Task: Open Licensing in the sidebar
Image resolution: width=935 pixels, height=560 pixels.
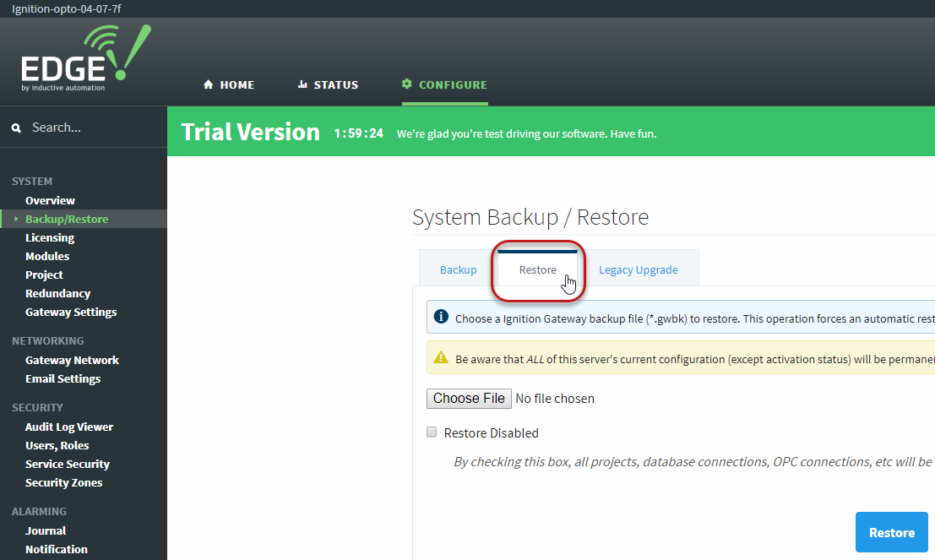Action: tap(50, 237)
